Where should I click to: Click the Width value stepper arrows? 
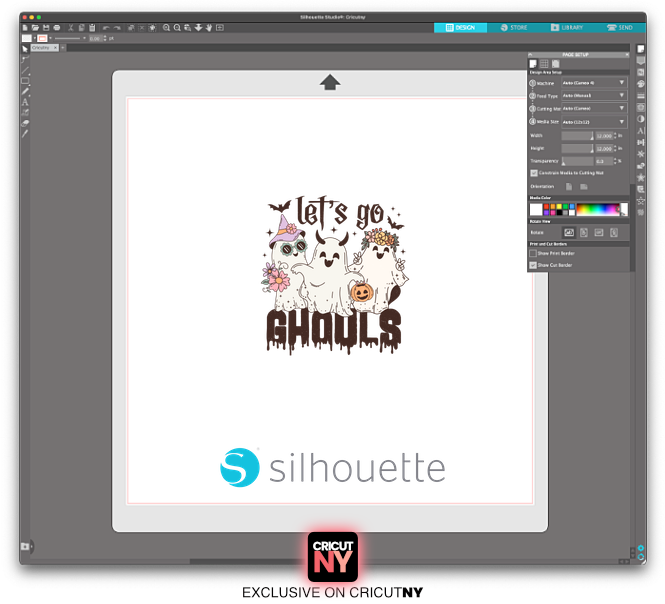(615, 136)
